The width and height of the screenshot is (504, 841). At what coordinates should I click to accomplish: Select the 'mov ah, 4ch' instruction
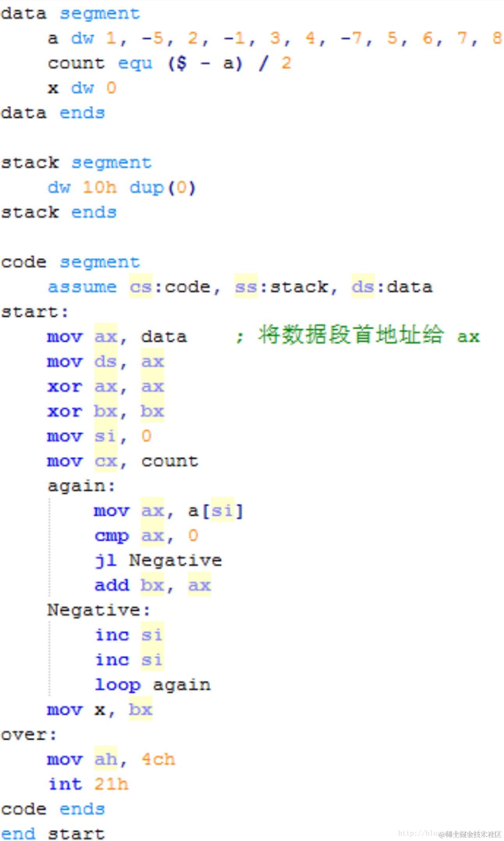(x=112, y=759)
